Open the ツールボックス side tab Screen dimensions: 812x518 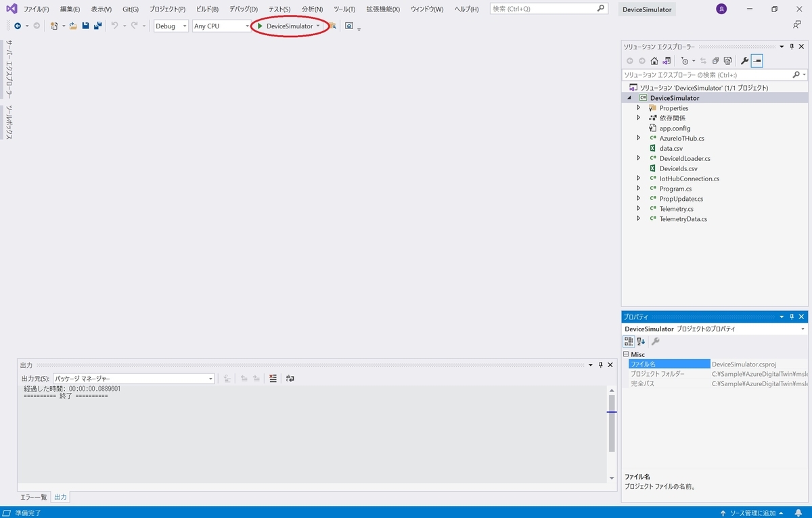pos(9,122)
